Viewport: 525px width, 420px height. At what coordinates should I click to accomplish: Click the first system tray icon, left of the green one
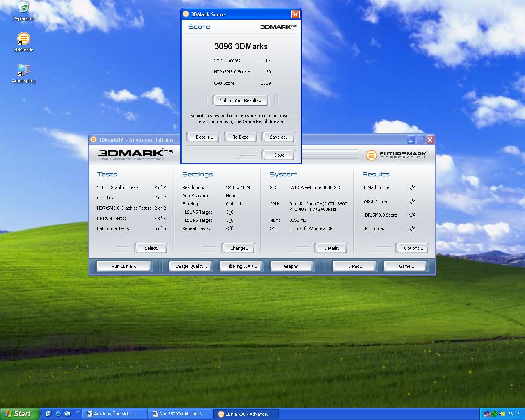point(487,414)
